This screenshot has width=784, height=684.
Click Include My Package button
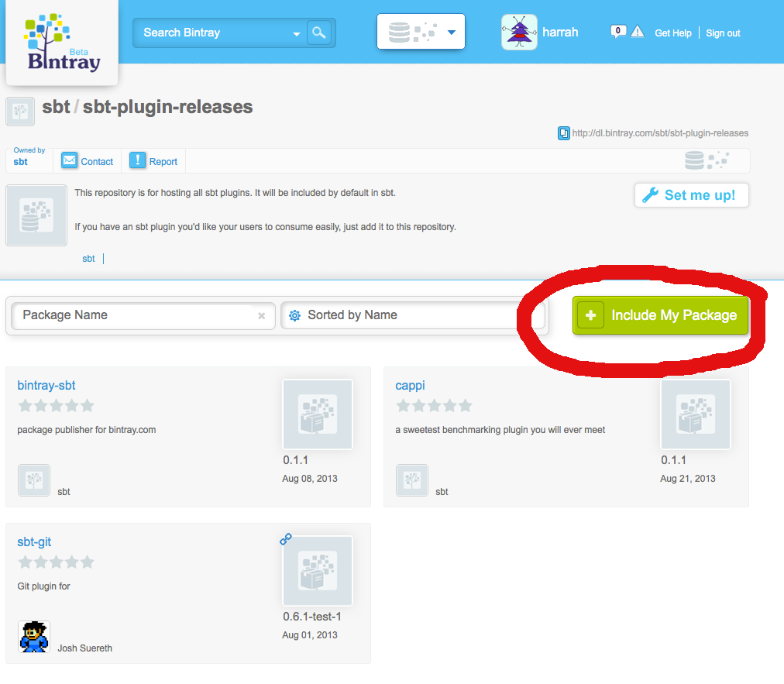(660, 315)
